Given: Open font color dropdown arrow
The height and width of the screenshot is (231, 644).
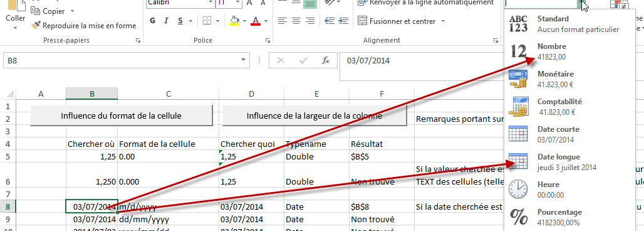Looking at the screenshot, I should coord(266,21).
